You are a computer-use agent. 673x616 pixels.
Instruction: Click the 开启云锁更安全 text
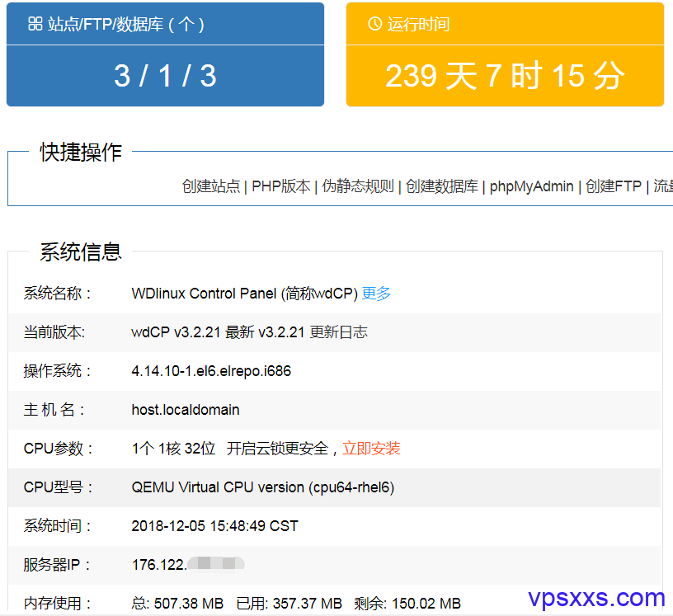tap(277, 449)
